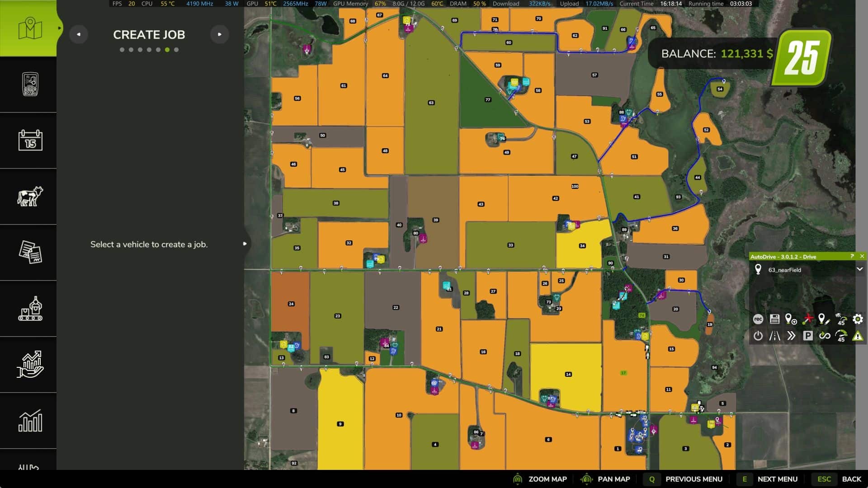Image resolution: width=868 pixels, height=488 pixels.
Task: Select field 14 label on map
Action: click(x=568, y=374)
